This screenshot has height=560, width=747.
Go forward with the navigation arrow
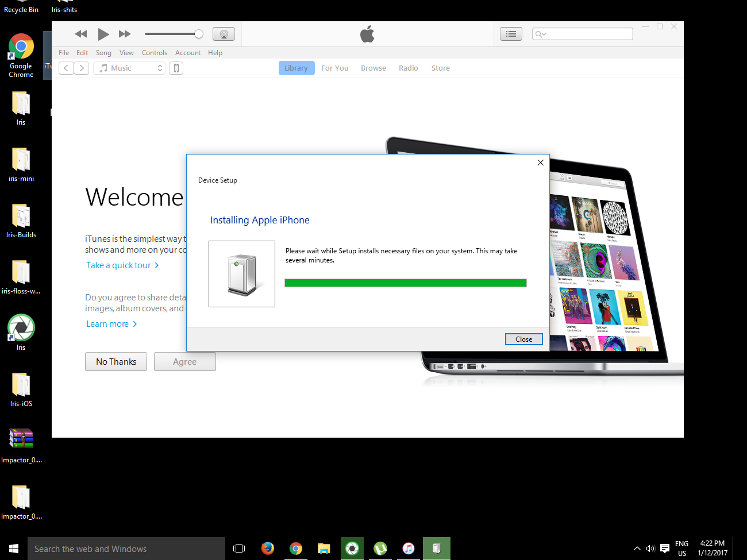tap(82, 68)
